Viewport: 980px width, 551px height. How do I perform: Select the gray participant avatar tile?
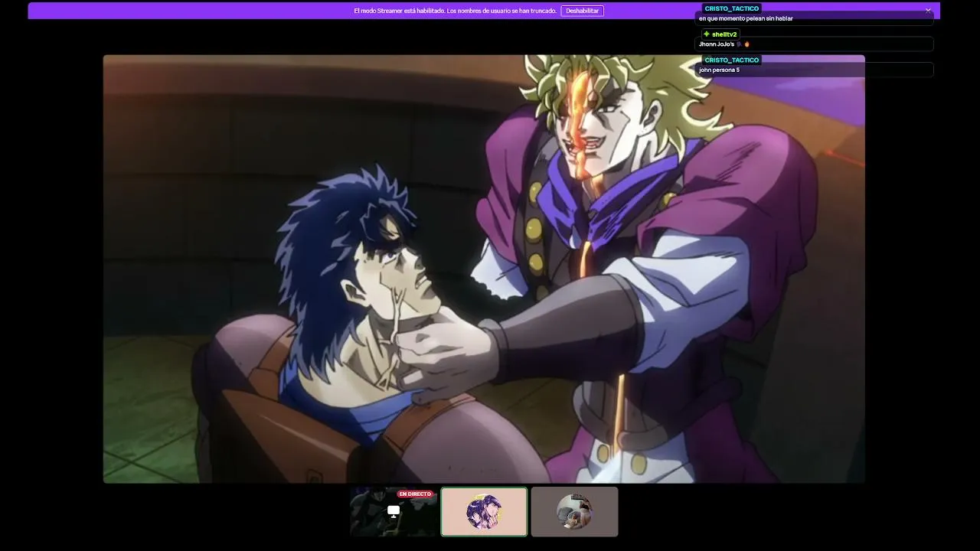click(574, 511)
